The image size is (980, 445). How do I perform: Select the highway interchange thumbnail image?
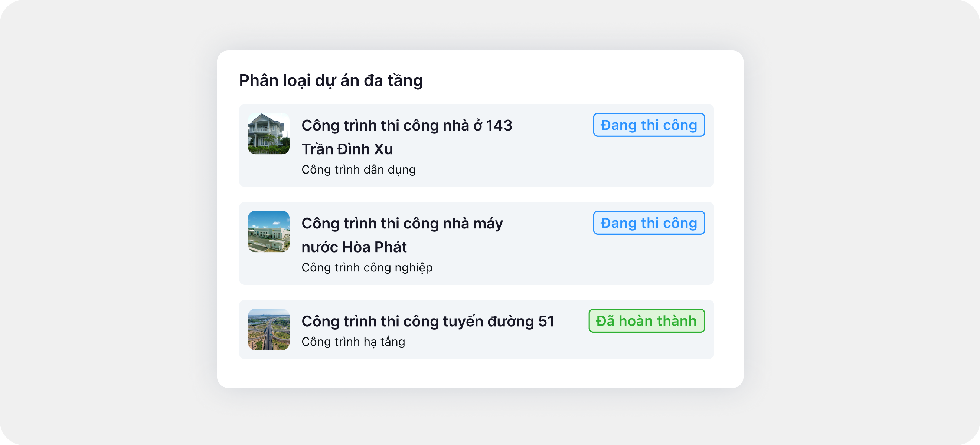269,329
